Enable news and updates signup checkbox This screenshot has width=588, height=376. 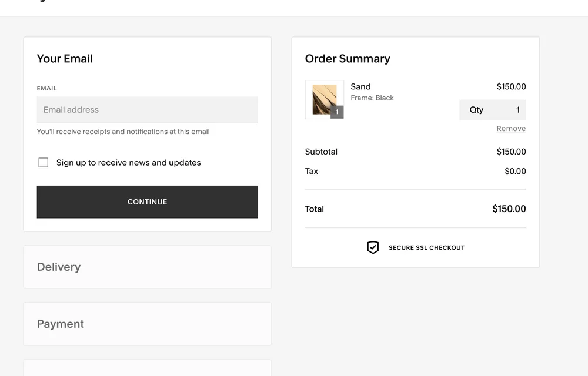coord(44,163)
